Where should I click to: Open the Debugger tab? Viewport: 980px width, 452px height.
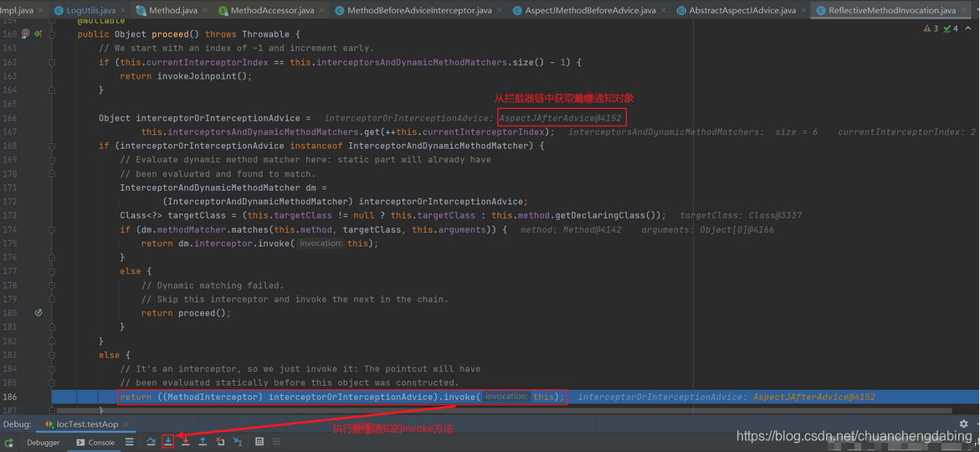tap(44, 442)
